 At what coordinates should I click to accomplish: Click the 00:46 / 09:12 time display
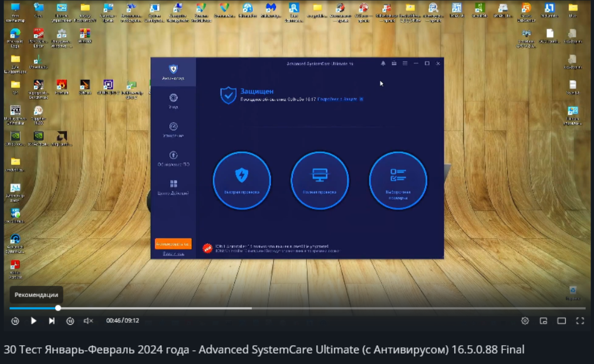(122, 321)
